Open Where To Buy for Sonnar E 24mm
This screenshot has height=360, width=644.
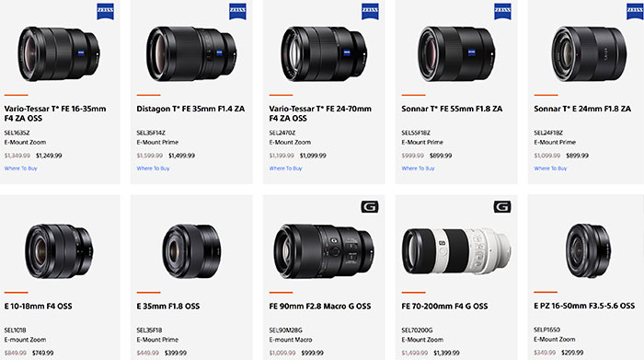[550, 168]
